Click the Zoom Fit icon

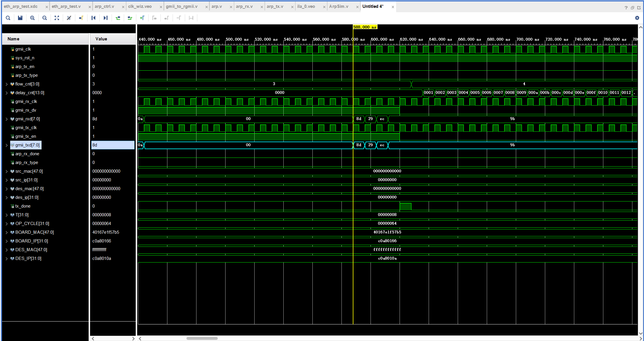(x=57, y=18)
